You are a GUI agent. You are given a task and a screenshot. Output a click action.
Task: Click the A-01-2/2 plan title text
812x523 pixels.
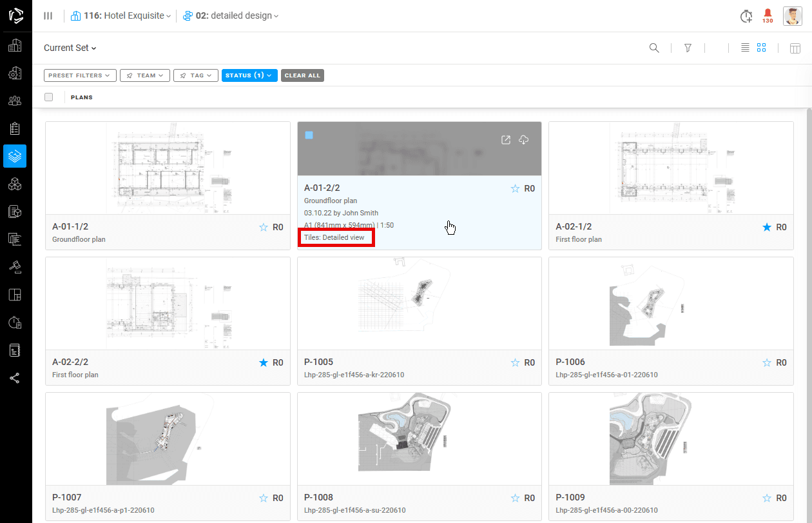[x=322, y=188]
